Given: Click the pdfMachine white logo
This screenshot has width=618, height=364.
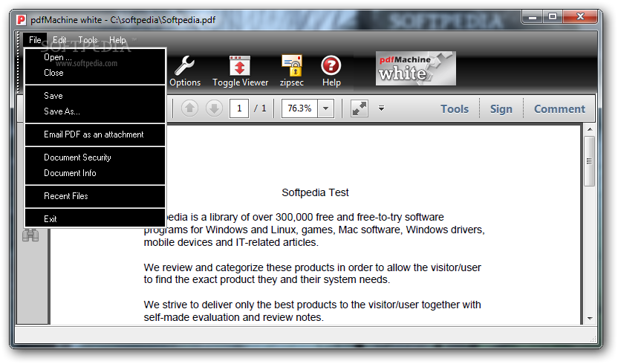Looking at the screenshot, I should pyautogui.click(x=416, y=68).
